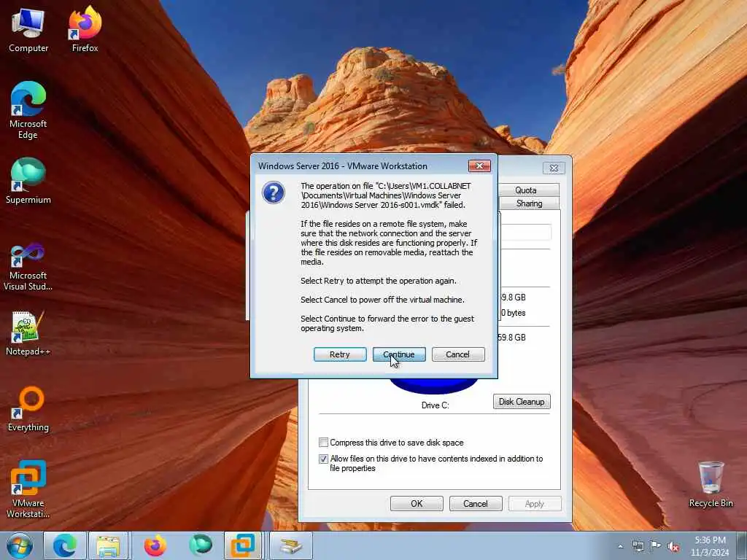Click Retry in the VMware dialog
This screenshot has width=747, height=560.
point(340,354)
